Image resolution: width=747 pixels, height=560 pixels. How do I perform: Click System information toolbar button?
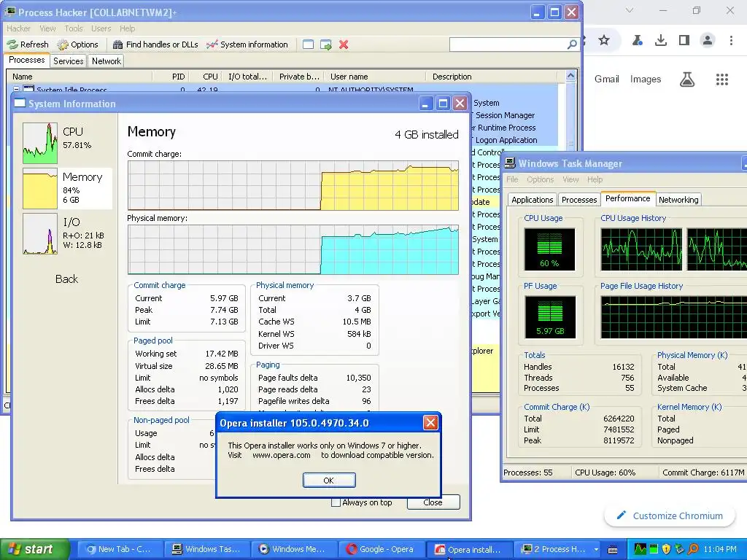pos(247,44)
